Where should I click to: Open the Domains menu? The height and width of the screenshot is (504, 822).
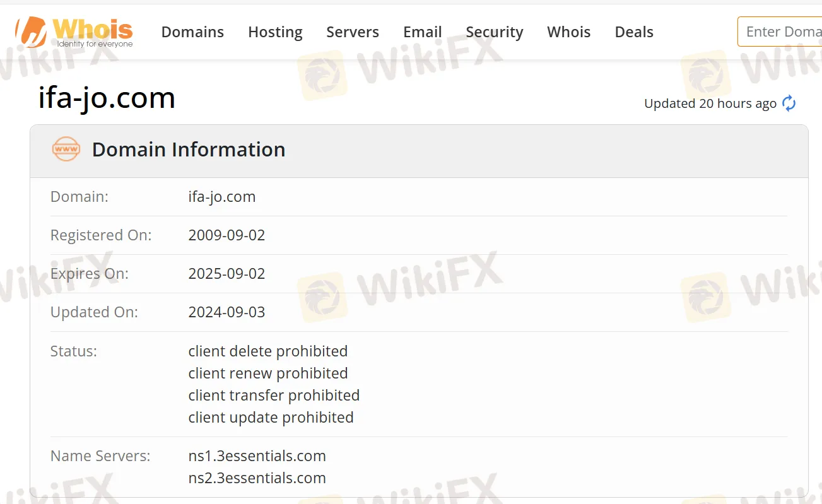click(192, 32)
